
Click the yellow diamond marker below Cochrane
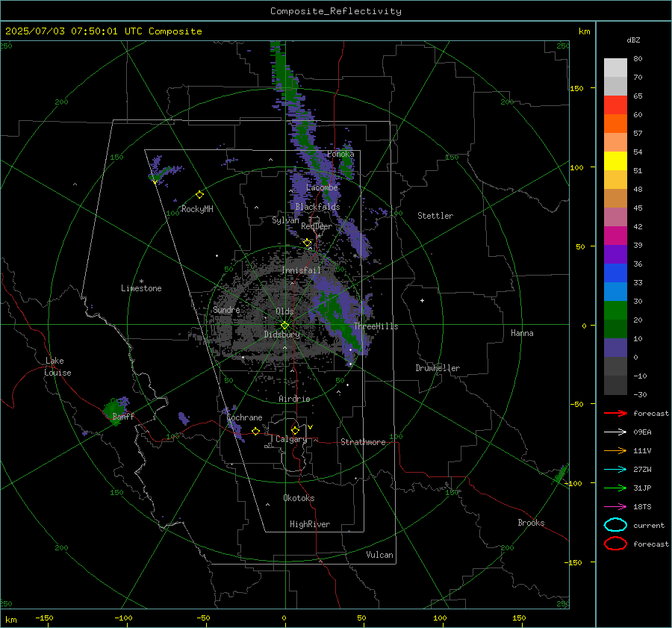255,431
